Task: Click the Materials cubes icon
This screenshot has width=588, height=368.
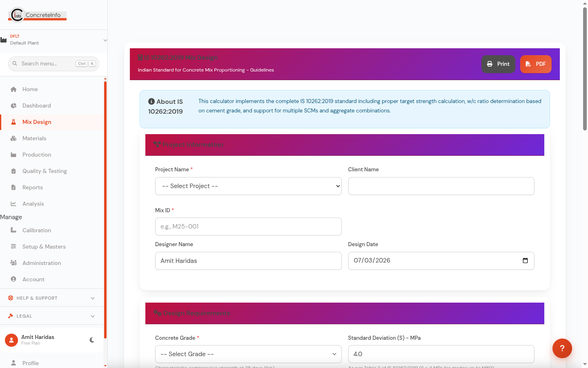Action: click(13, 138)
